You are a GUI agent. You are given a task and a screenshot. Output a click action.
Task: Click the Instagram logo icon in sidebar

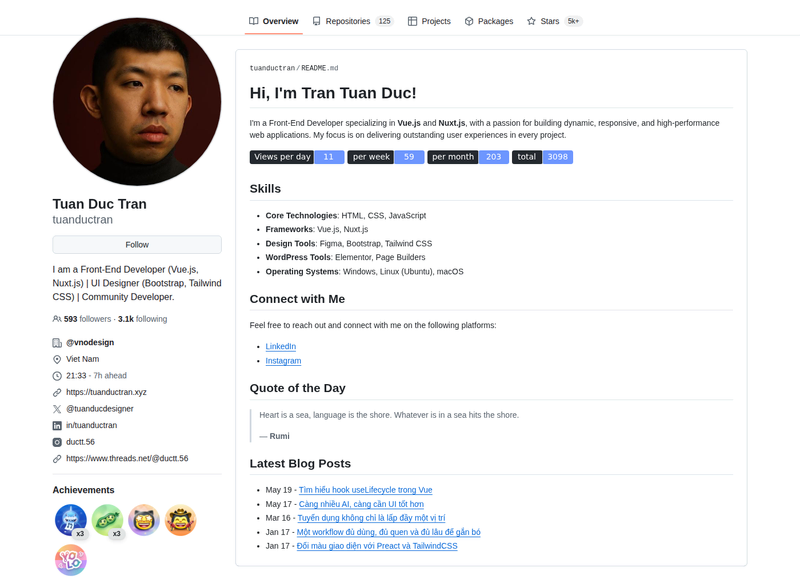coord(57,442)
